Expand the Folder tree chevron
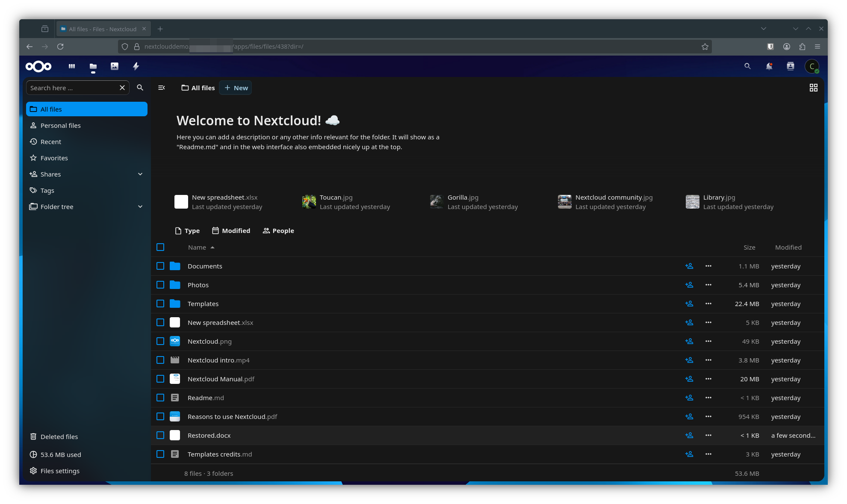The width and height of the screenshot is (847, 504). 140,206
